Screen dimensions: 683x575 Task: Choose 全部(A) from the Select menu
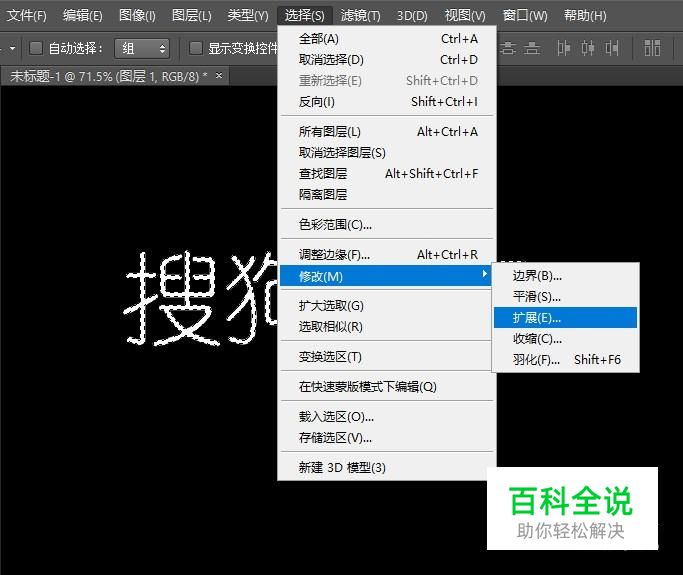387,39
